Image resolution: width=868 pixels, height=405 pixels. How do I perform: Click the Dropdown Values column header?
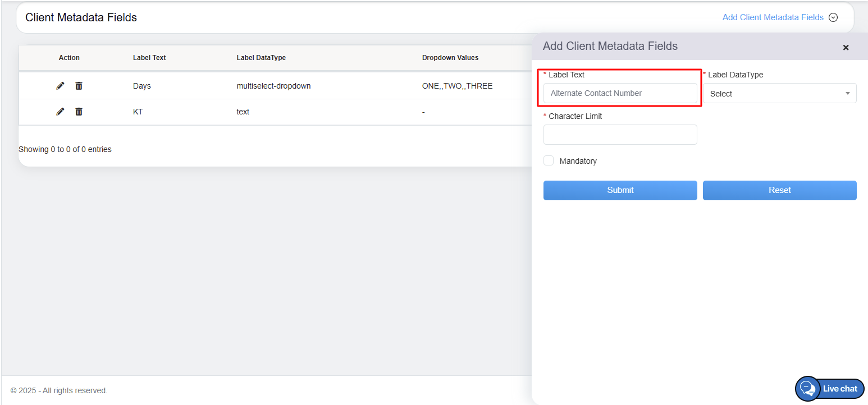[450, 58]
